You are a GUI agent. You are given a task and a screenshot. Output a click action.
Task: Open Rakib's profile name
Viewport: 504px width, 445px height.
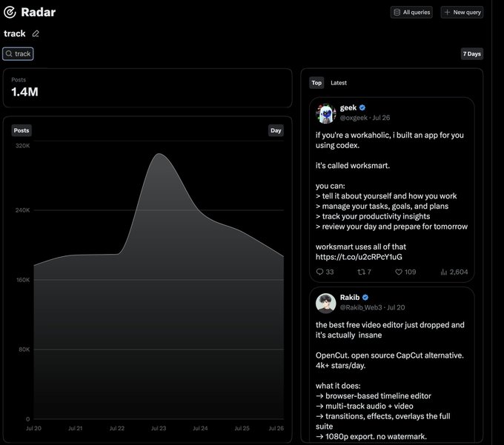point(350,298)
